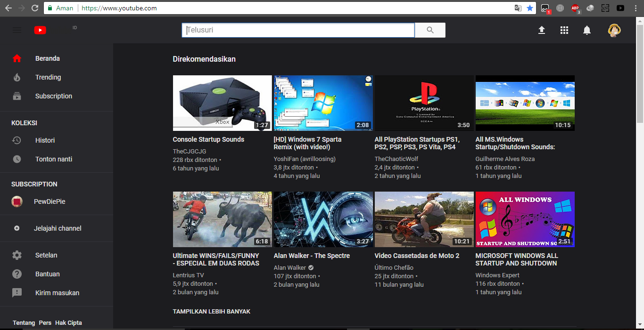Click the Setelan gear icon

pyautogui.click(x=17, y=255)
